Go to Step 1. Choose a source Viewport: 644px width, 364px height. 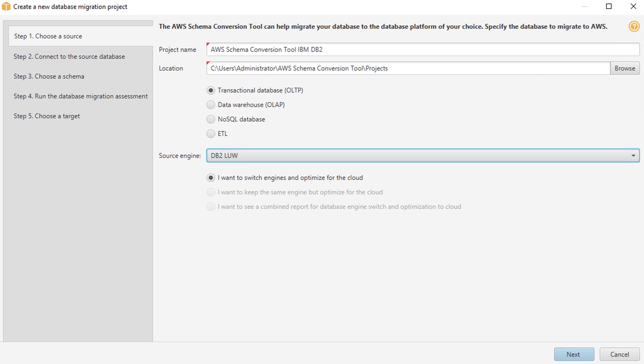pos(48,36)
